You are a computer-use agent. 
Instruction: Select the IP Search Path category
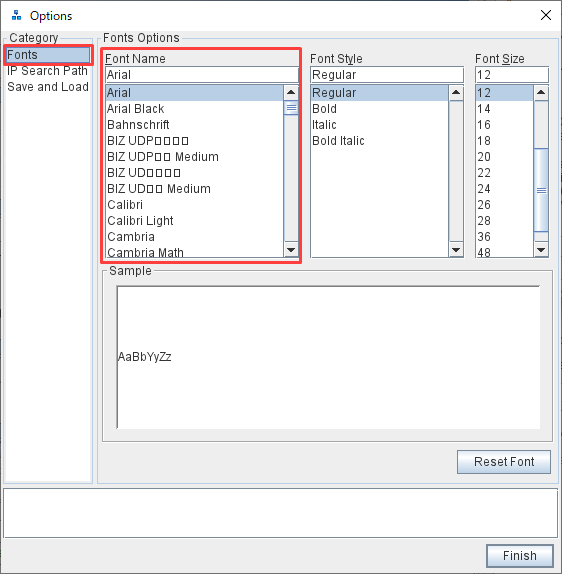coord(48,71)
